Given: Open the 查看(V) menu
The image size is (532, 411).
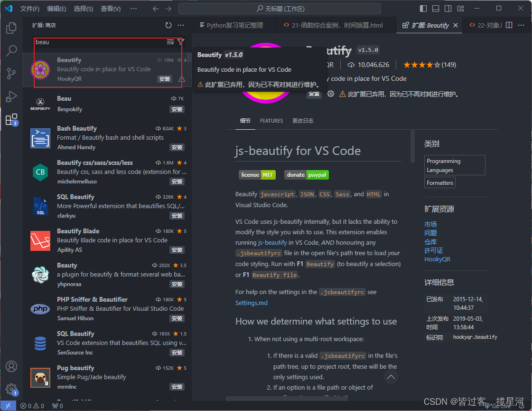Looking at the screenshot, I should [x=111, y=9].
